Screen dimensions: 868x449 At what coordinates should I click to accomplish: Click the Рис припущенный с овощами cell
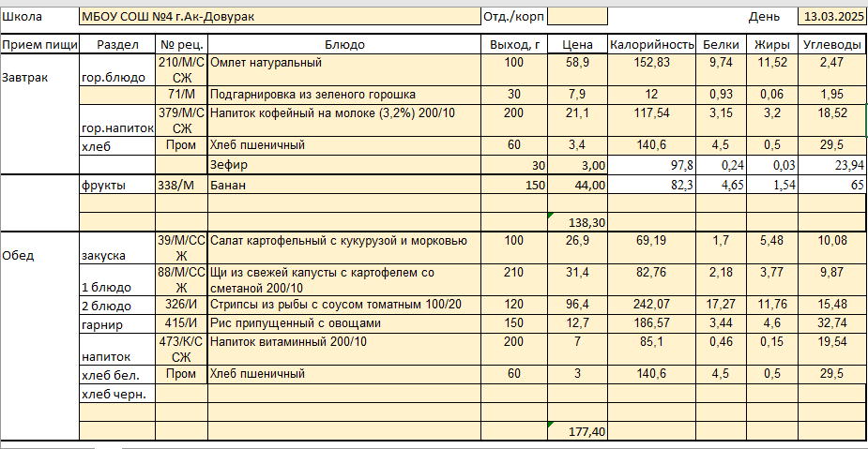click(344, 323)
